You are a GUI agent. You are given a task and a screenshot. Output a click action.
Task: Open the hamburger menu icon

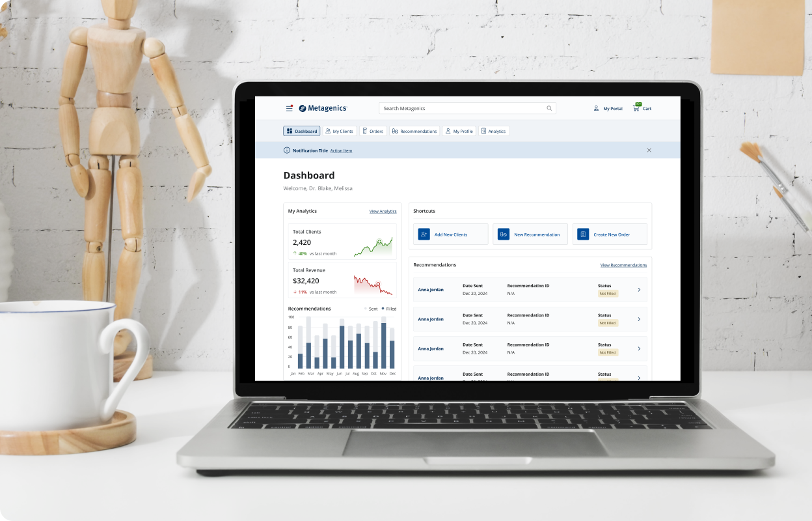(x=290, y=109)
